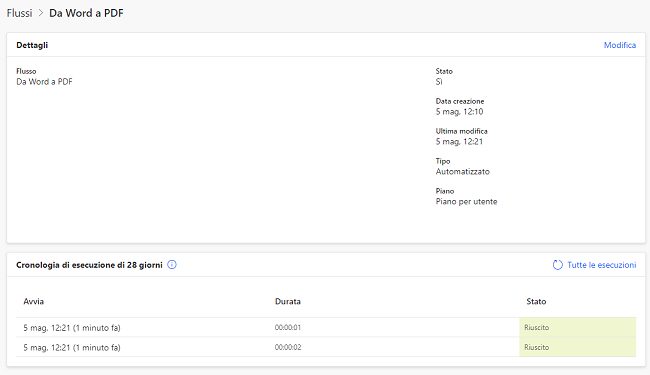This screenshot has height=375, width=650.
Task: Click Ultima modifica value 5 mag. 12:21
Action: 459,142
